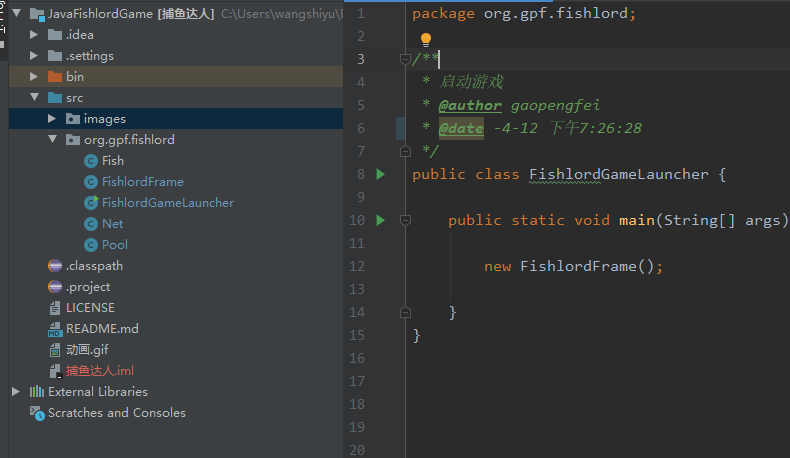Click author name gaopengfei in comment
The width and height of the screenshot is (790, 458).
click(x=555, y=105)
